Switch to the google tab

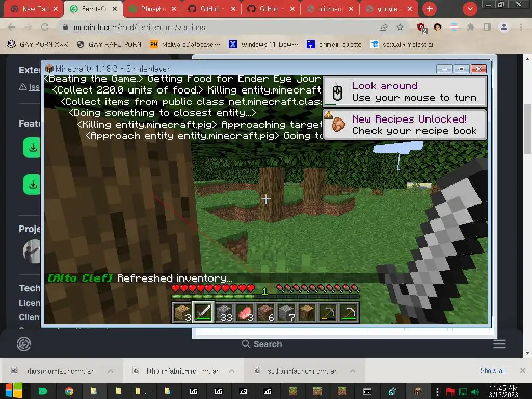point(389,9)
